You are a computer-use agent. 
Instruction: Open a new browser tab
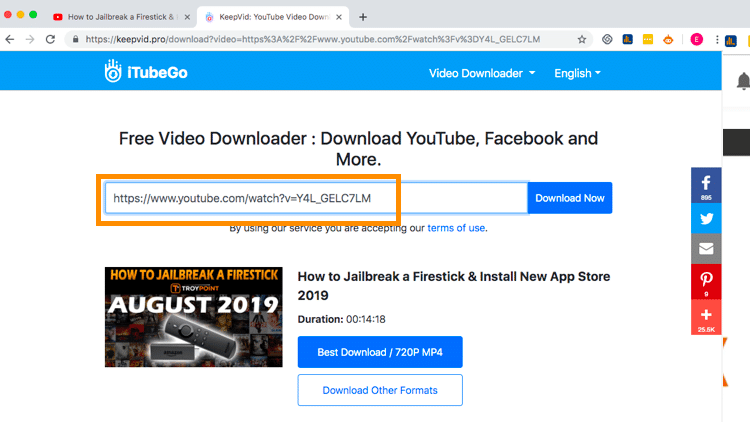[363, 17]
